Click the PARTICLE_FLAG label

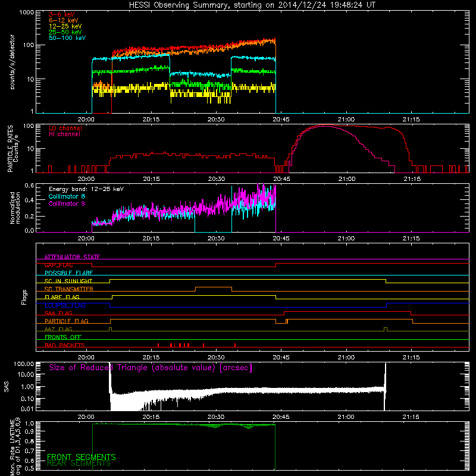[67, 321]
